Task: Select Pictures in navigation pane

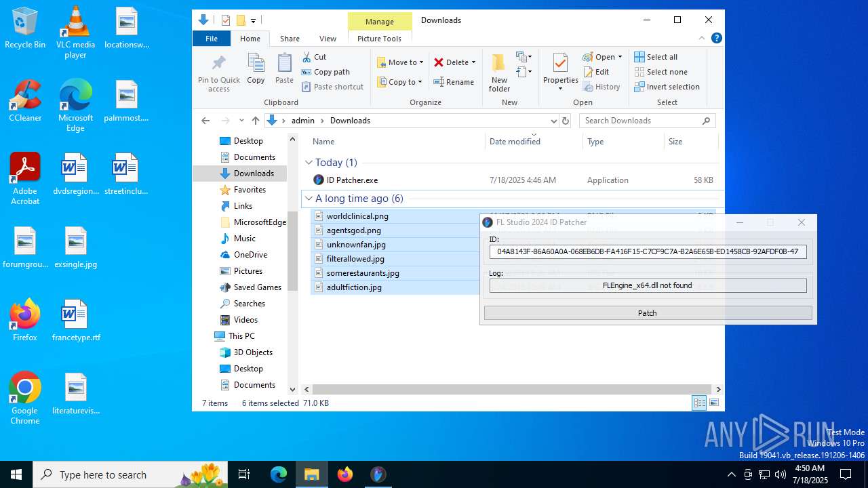Action: pos(247,271)
